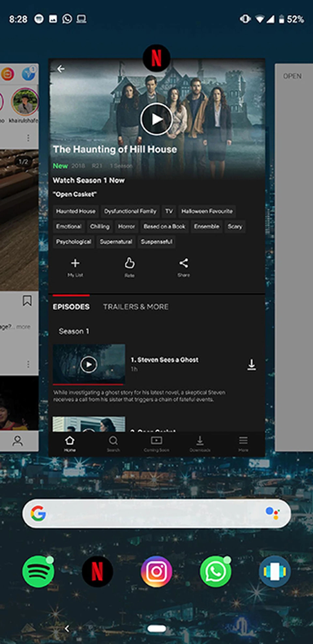
Task: Tap the Netflix icon above the app card
Action: (x=156, y=58)
